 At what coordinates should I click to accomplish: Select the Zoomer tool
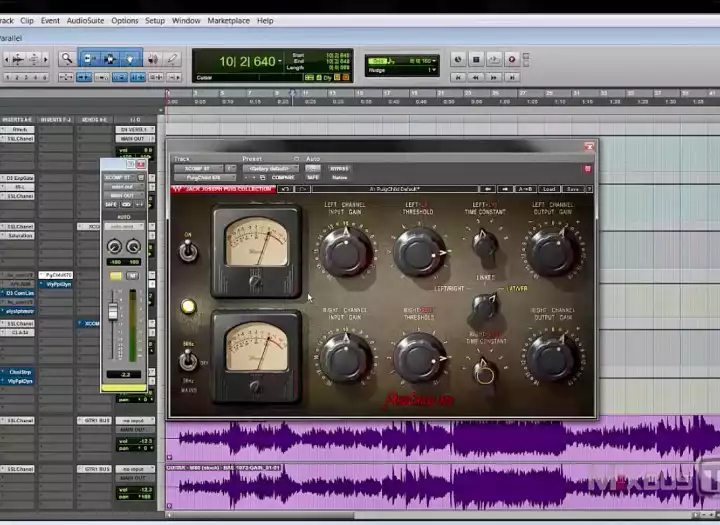pyautogui.click(x=67, y=59)
